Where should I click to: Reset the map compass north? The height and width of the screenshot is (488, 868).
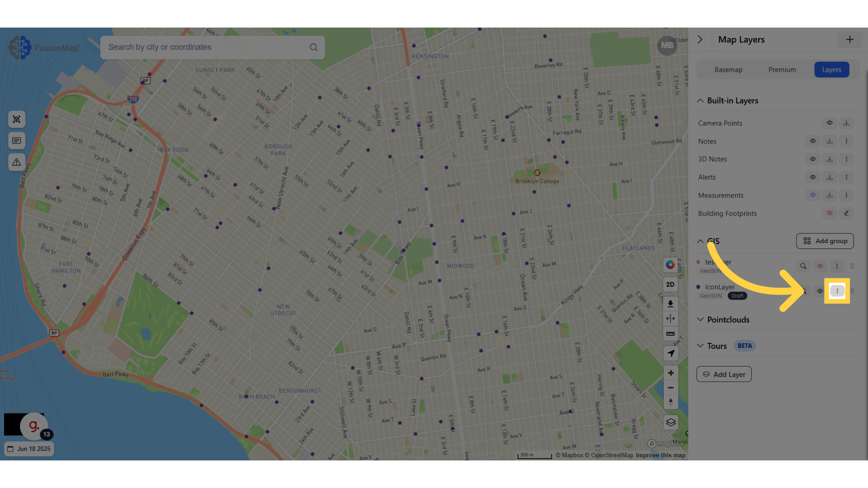point(670,402)
